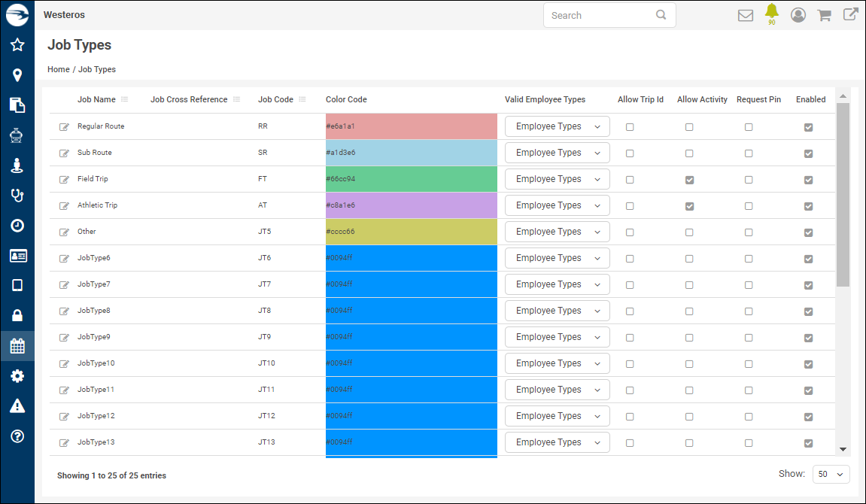
Task: Uncheck Allow Activity for Field Trip
Action: (689, 180)
